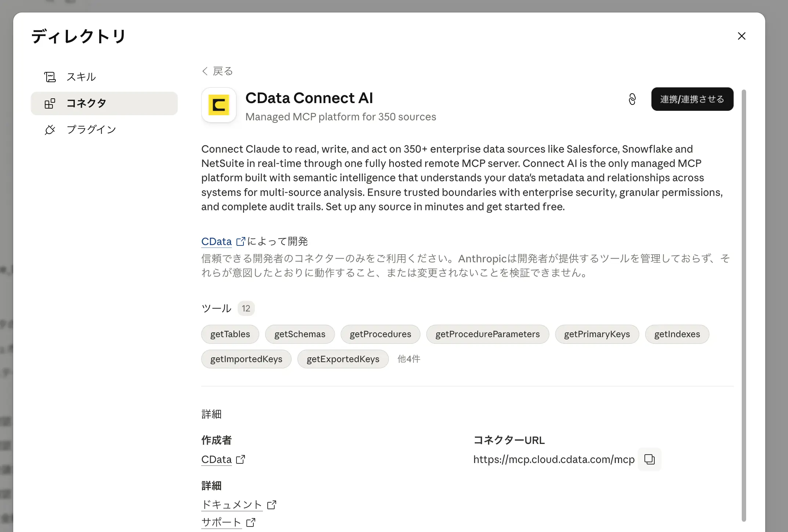Open the CData developer link above the warning
The height and width of the screenshot is (532, 788).
click(216, 241)
